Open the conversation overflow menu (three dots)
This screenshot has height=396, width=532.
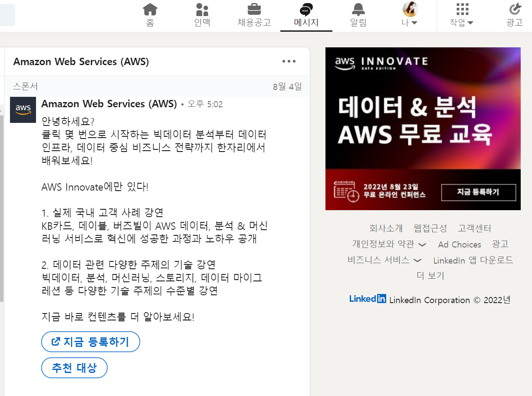[289, 62]
